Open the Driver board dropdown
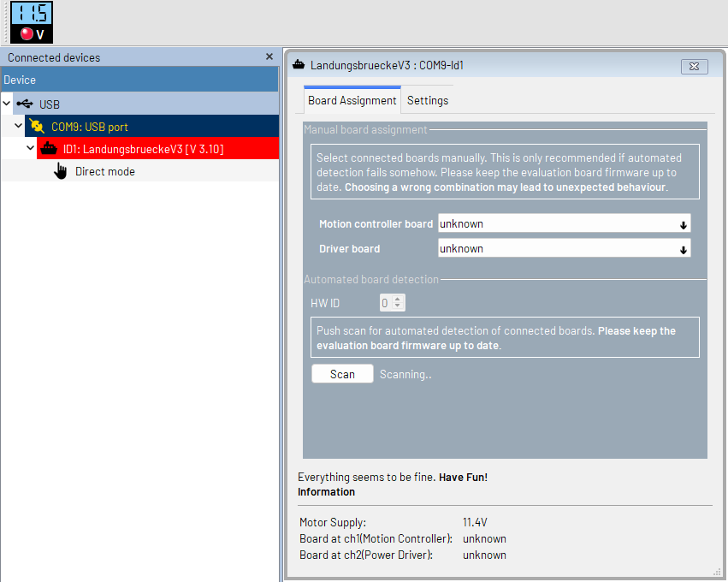This screenshot has height=582, width=728. coord(564,248)
